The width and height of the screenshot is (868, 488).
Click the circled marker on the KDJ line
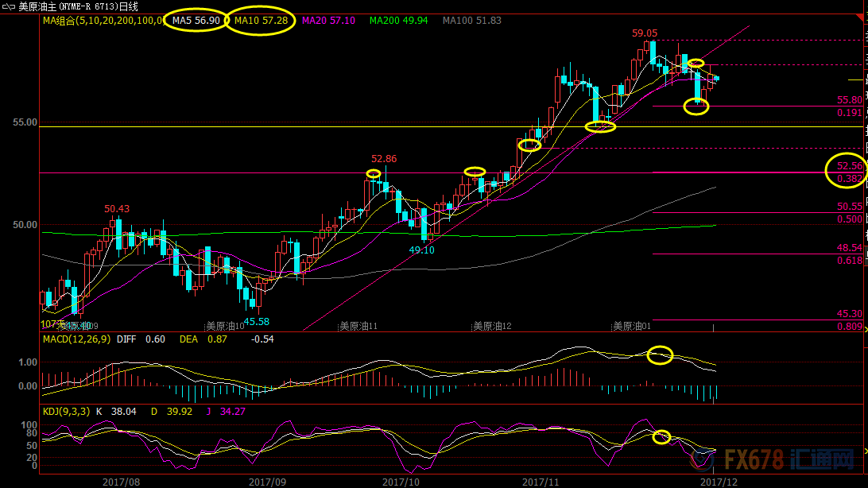click(661, 436)
